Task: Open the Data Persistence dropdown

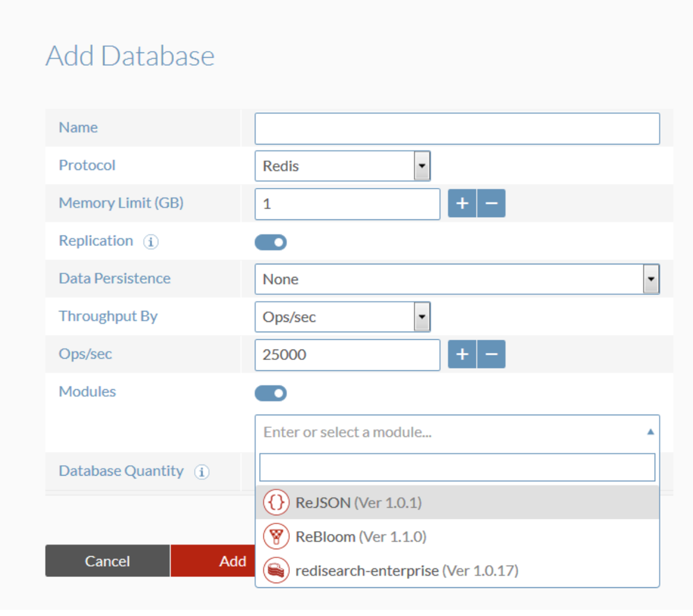Action: tap(457, 279)
